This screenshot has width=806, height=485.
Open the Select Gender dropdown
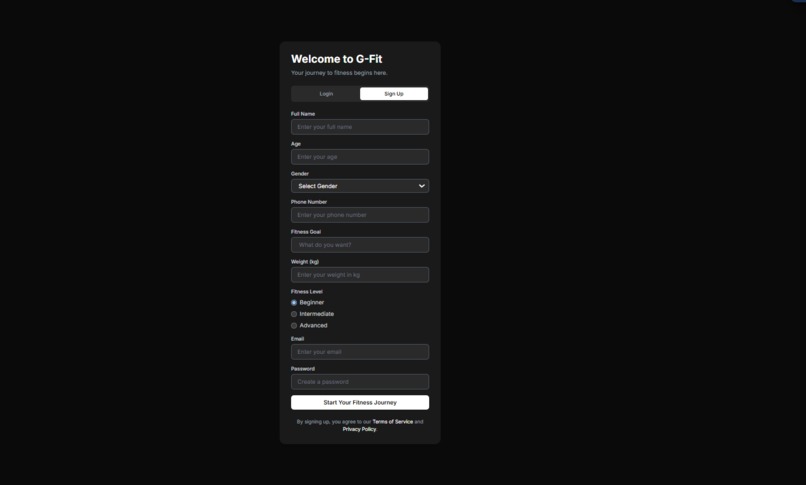(x=360, y=186)
